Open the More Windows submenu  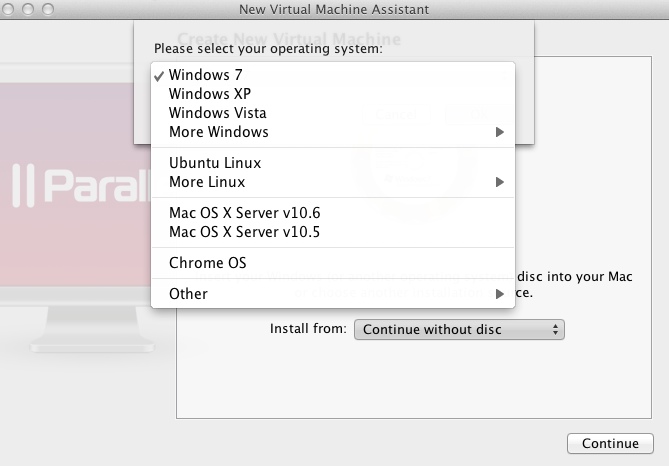pyautogui.click(x=333, y=132)
